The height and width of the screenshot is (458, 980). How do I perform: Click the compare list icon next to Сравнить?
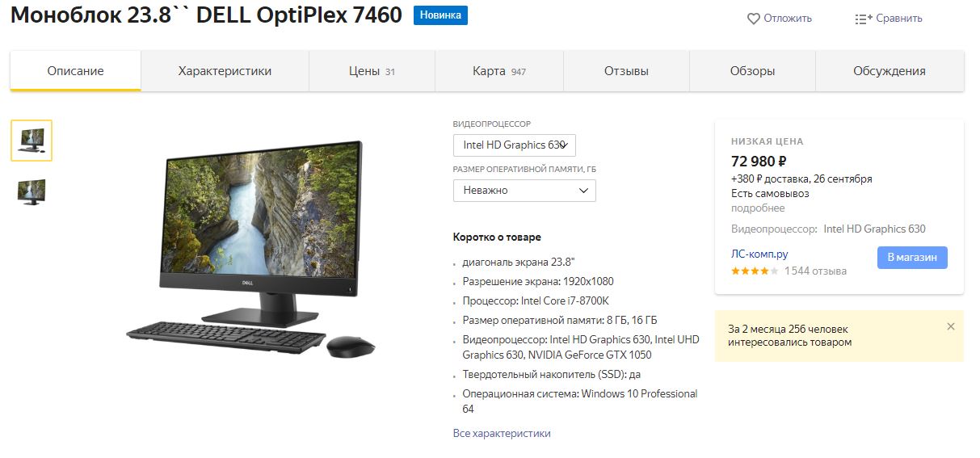click(x=864, y=19)
